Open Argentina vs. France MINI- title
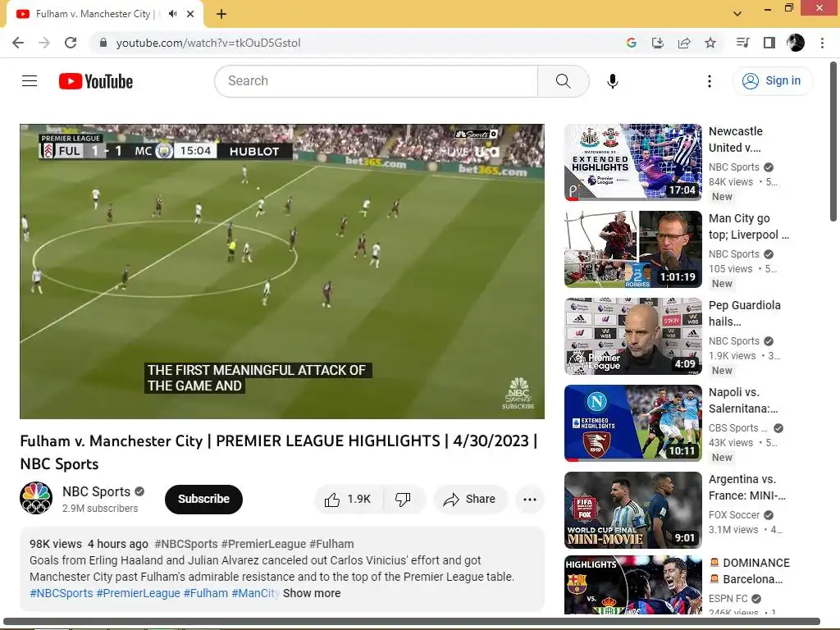 [x=746, y=487]
